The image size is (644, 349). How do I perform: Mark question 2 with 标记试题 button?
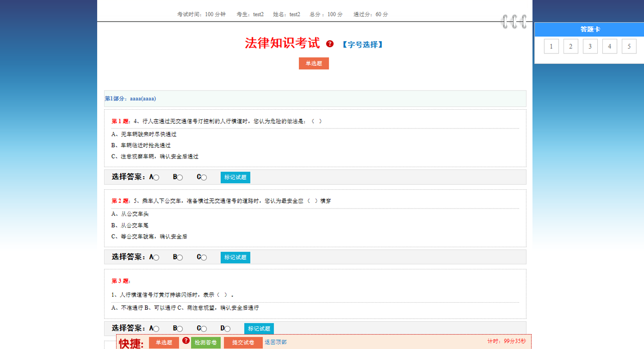(x=235, y=257)
